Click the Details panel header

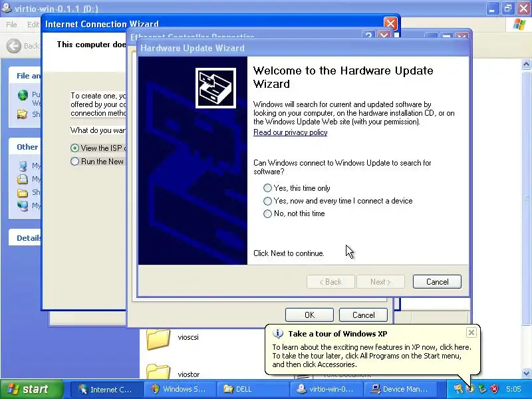25,238
